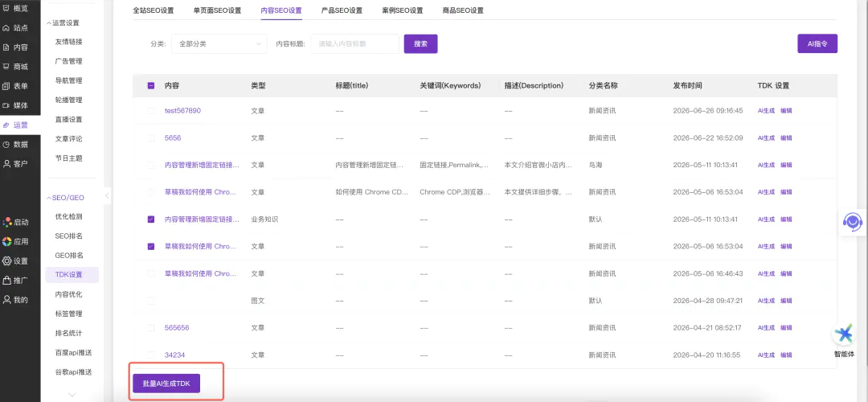
Task: Open SEO排名 in the submenu
Action: pos(68,236)
